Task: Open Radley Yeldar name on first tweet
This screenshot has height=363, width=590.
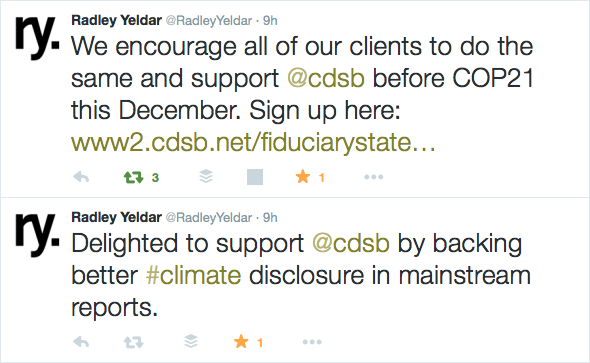Action: (x=117, y=20)
